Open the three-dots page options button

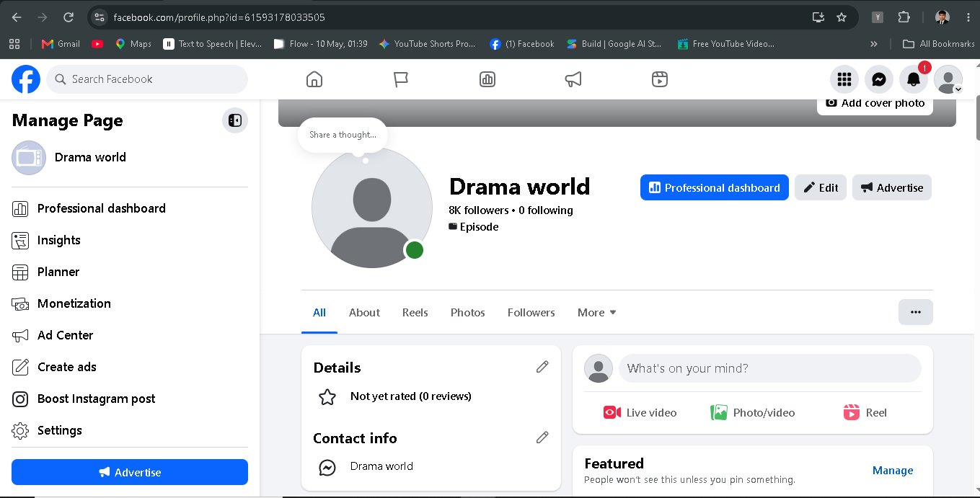pyautogui.click(x=916, y=312)
